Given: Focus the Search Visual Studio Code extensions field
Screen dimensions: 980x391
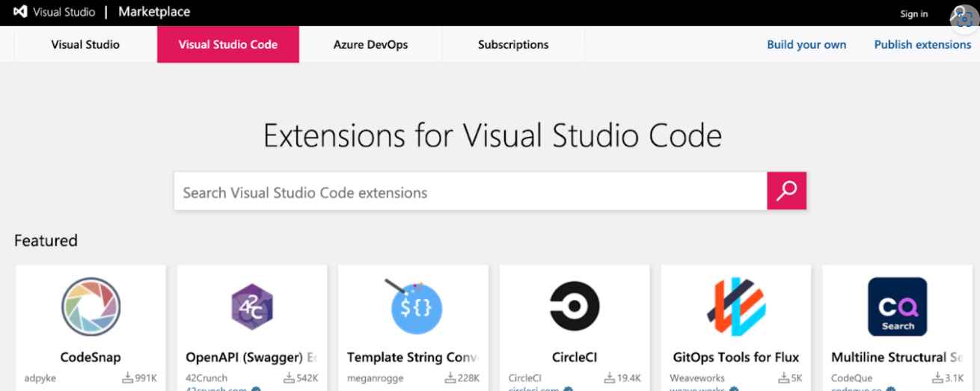Looking at the screenshot, I should tap(471, 191).
